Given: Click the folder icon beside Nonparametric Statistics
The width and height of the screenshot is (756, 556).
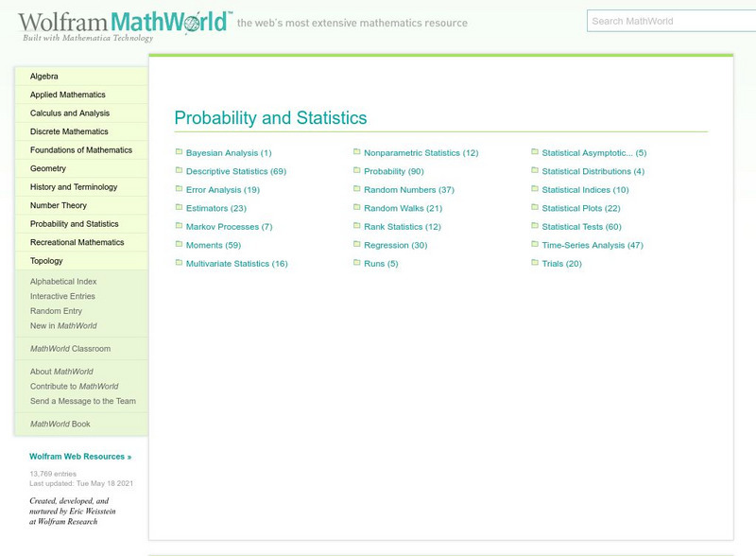Looking at the screenshot, I should (357, 152).
